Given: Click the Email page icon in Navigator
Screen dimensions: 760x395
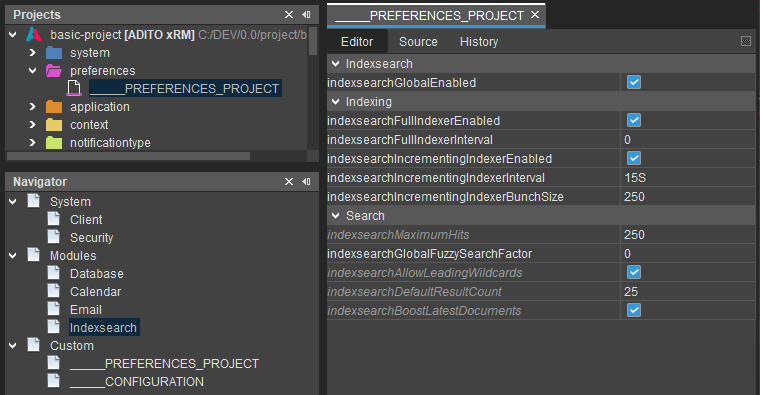Looking at the screenshot, I should [54, 309].
